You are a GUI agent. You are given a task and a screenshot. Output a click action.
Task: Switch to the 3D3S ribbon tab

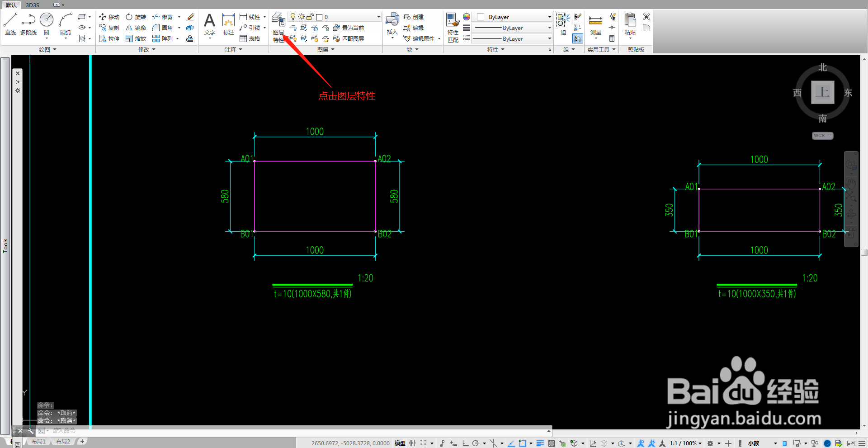pos(33,5)
